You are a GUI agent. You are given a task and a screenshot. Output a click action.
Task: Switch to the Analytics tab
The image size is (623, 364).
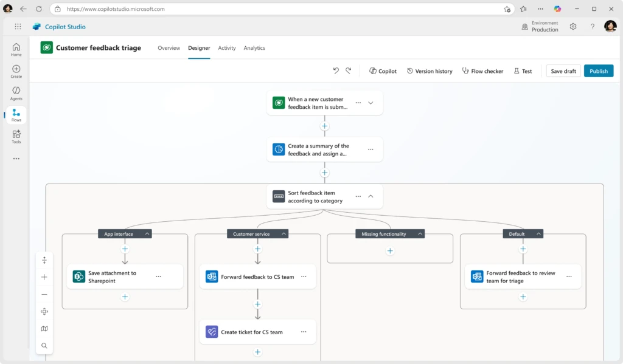[254, 48]
